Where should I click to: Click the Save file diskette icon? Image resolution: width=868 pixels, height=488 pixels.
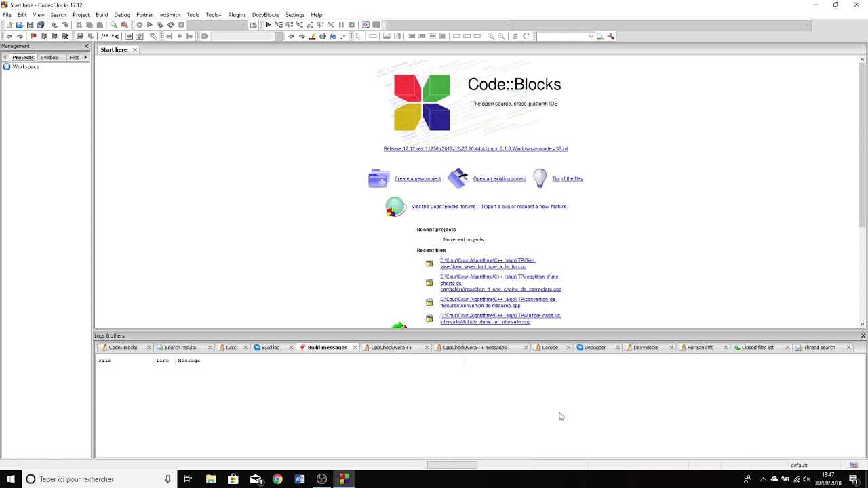(30, 25)
